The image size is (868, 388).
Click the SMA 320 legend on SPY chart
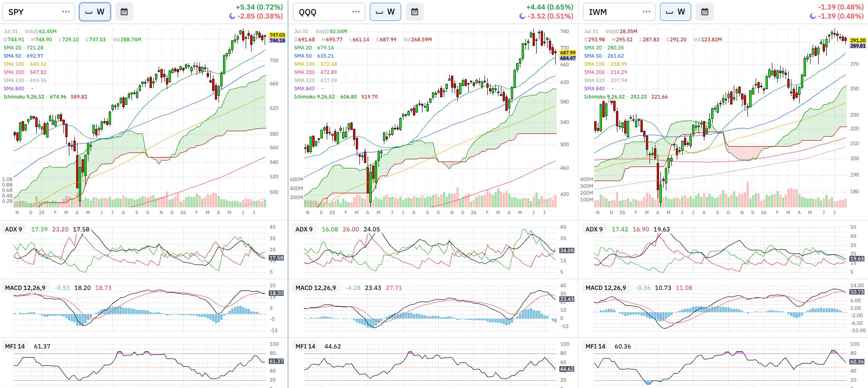[x=25, y=80]
